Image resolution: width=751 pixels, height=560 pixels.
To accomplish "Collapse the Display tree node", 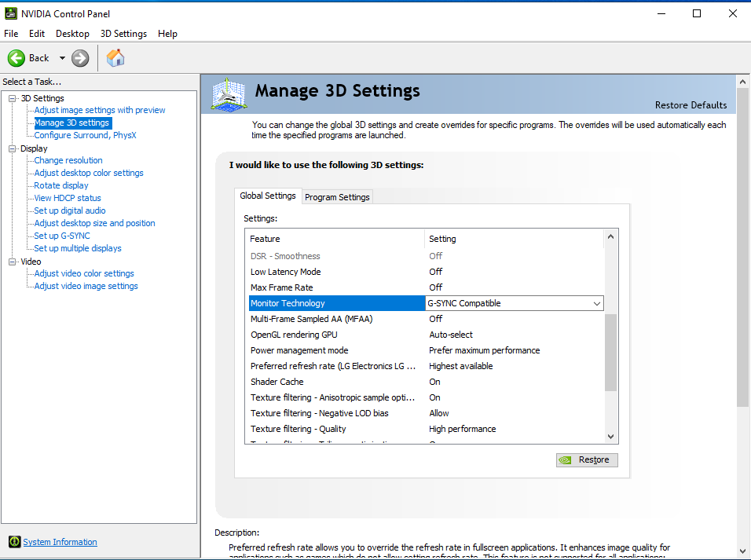I will (x=13, y=148).
